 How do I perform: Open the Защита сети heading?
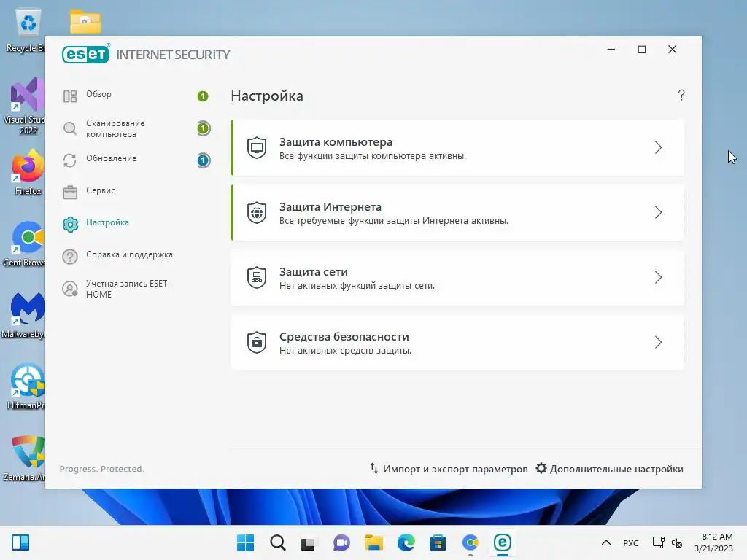click(314, 271)
